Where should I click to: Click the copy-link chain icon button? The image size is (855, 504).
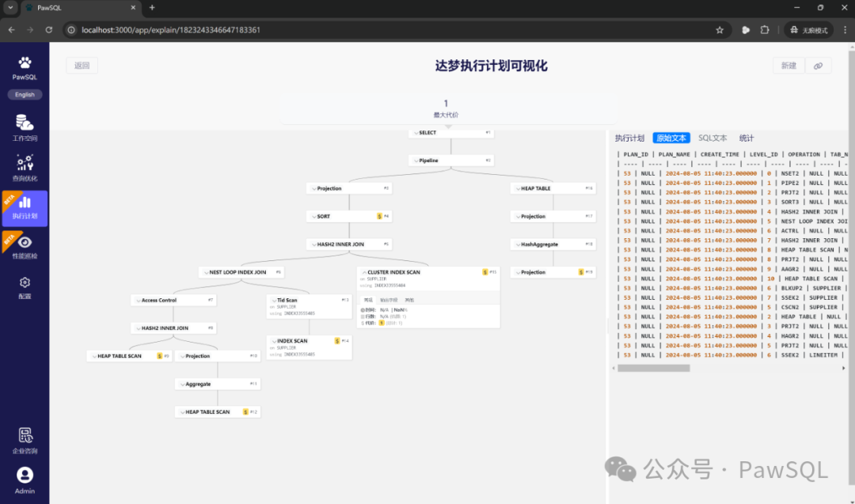[x=818, y=66]
